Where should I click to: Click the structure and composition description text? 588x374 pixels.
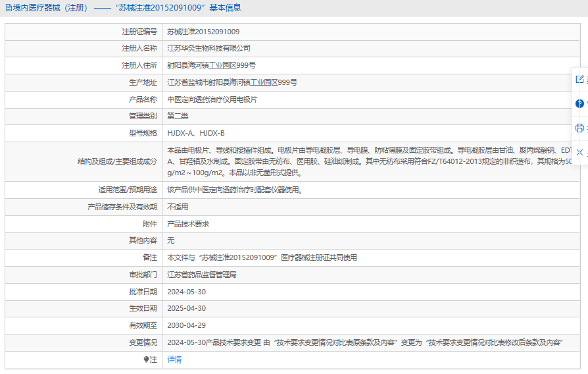tap(370, 161)
